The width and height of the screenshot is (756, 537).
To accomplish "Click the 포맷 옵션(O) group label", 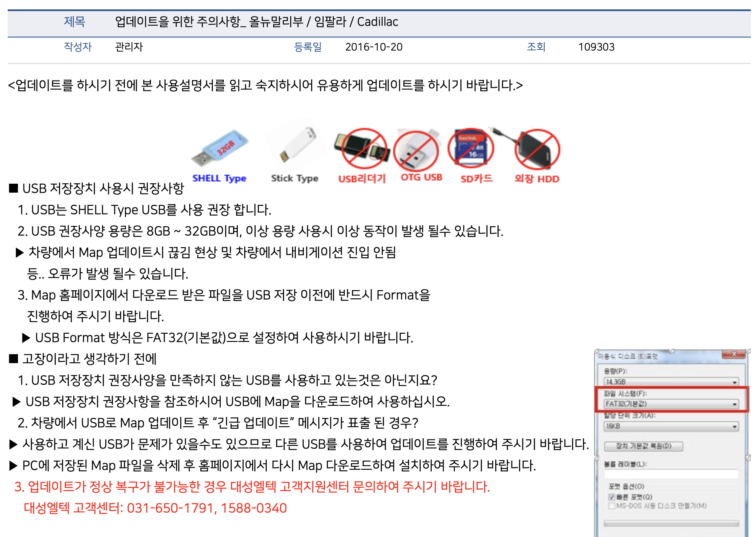I will click(x=626, y=486).
